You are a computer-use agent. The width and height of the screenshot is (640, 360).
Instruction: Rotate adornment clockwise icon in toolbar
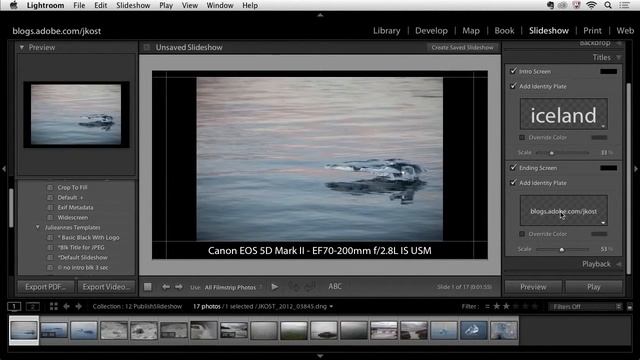tap(310, 287)
